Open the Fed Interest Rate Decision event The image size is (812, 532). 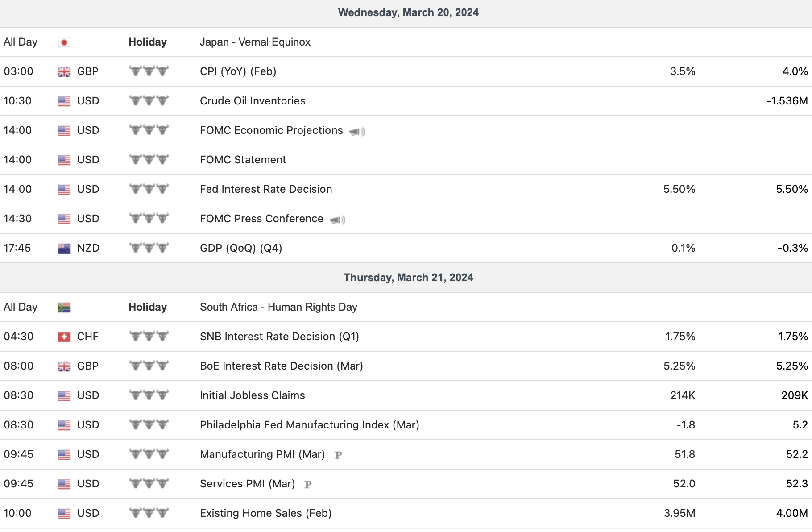pos(266,189)
